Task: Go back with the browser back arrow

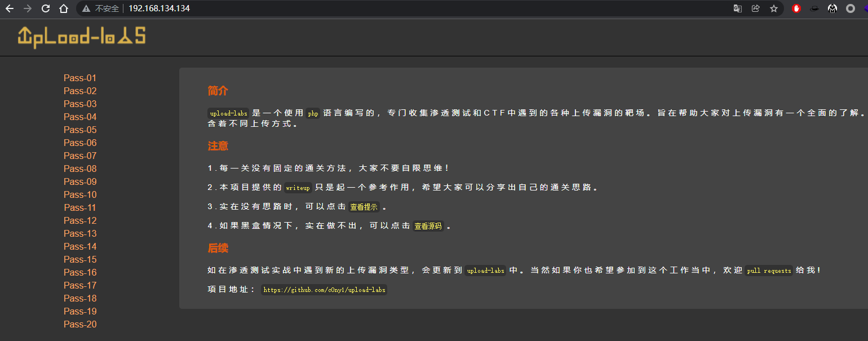Action: (10, 8)
